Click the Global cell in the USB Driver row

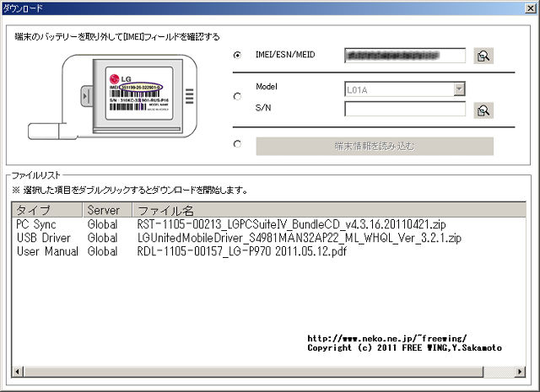click(x=103, y=238)
